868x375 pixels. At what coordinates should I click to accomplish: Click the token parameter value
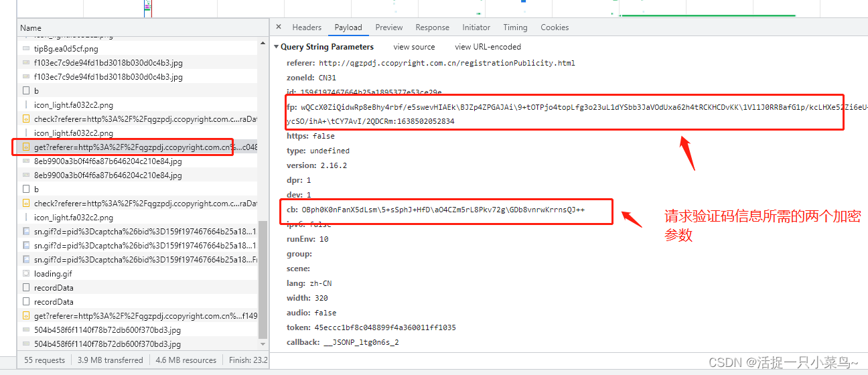point(384,327)
